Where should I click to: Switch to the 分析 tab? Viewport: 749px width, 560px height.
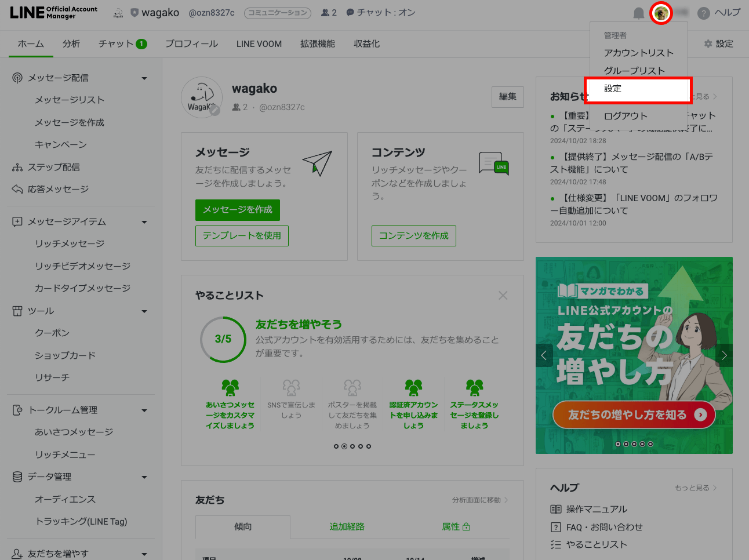point(71,44)
